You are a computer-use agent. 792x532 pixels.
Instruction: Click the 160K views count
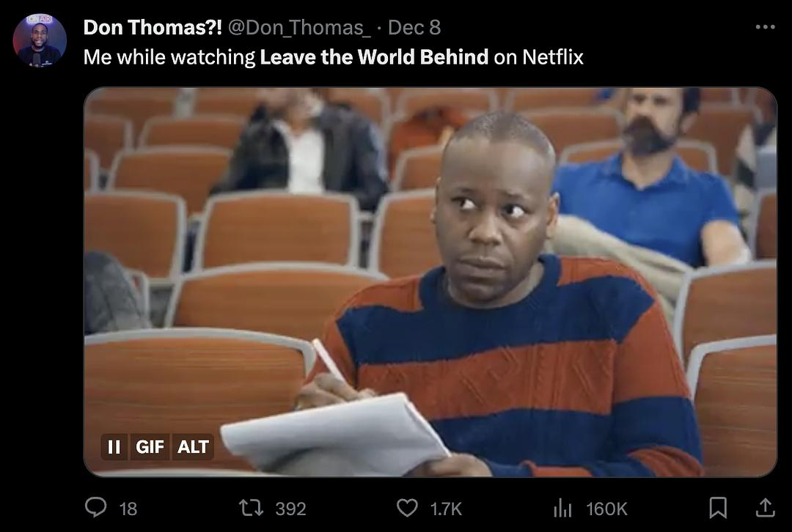pos(606,509)
